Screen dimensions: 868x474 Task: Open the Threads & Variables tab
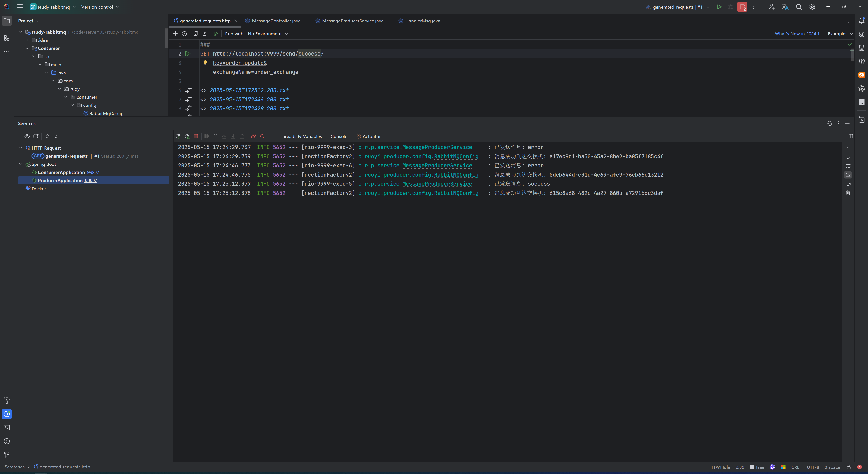pyautogui.click(x=301, y=136)
